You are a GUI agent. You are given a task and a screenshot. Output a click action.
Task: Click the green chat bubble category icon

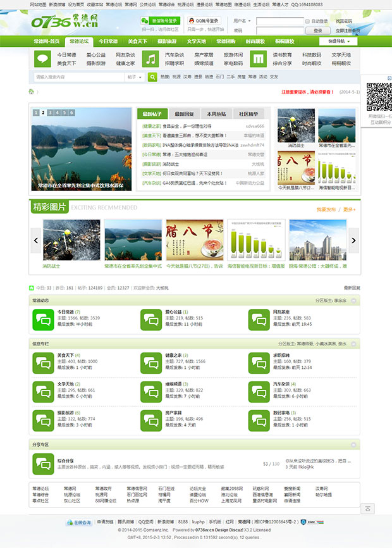(42, 59)
